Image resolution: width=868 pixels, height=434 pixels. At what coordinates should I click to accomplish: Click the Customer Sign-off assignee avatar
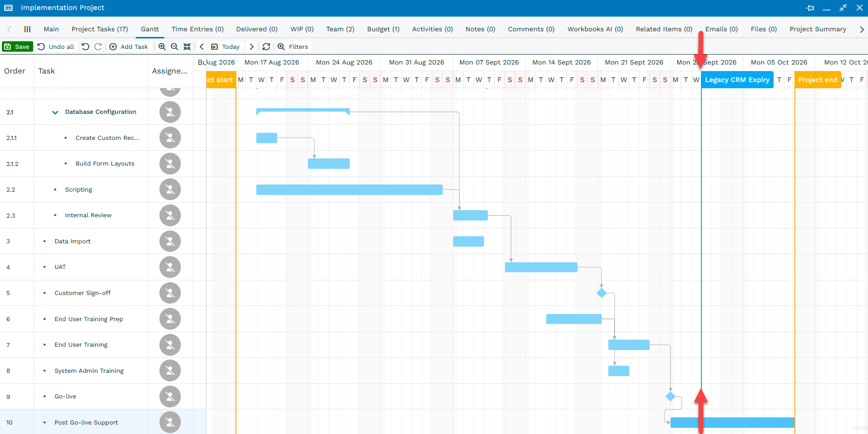point(170,293)
